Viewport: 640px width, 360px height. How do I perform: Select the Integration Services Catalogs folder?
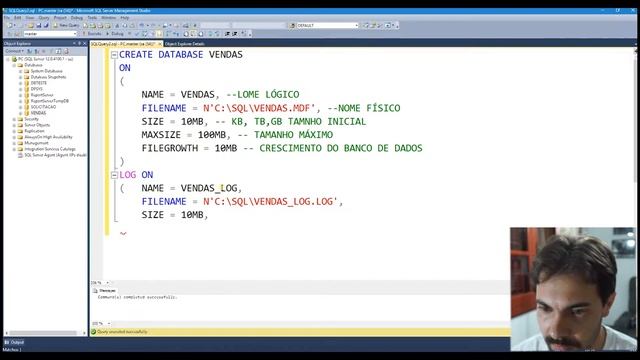tap(50, 149)
